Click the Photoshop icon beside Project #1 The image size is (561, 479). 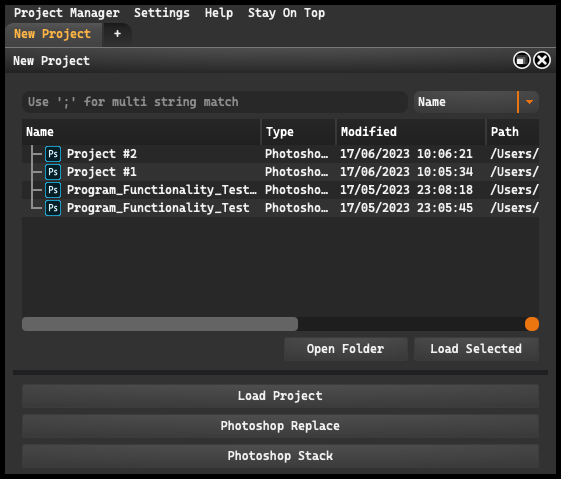coord(53,172)
